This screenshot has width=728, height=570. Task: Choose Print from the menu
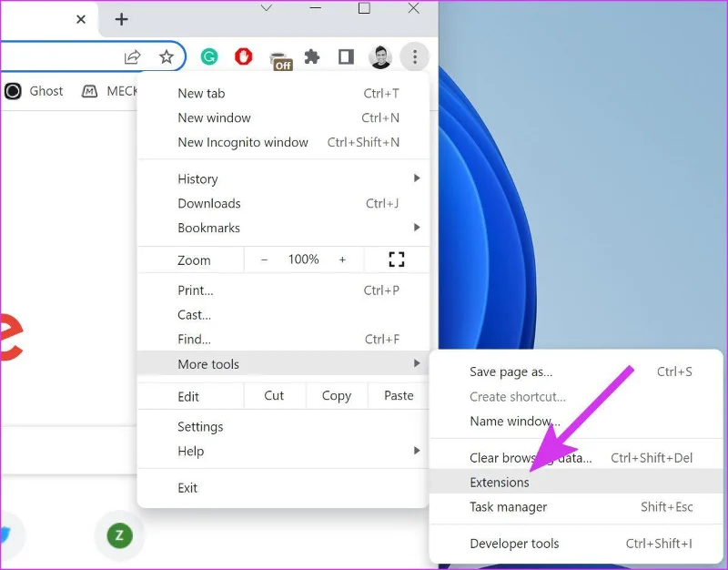pos(283,290)
